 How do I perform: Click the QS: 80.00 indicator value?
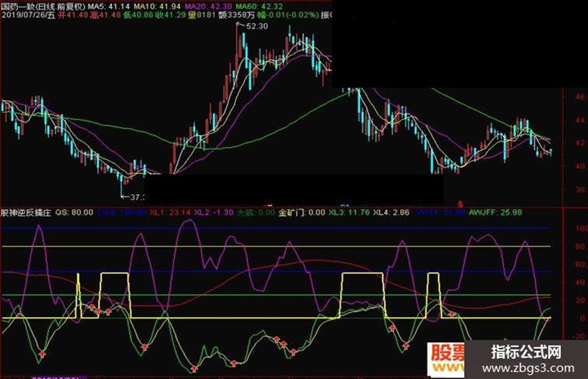74,212
